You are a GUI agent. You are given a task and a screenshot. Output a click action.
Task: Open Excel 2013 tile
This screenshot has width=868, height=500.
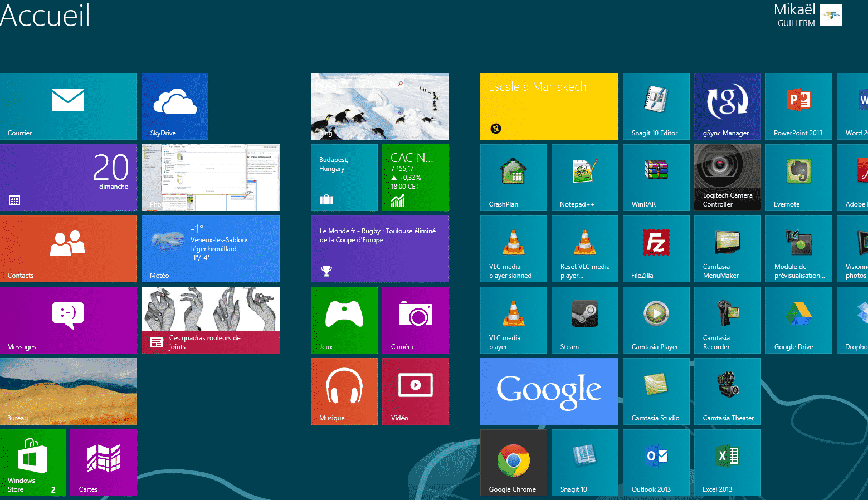tap(727, 462)
